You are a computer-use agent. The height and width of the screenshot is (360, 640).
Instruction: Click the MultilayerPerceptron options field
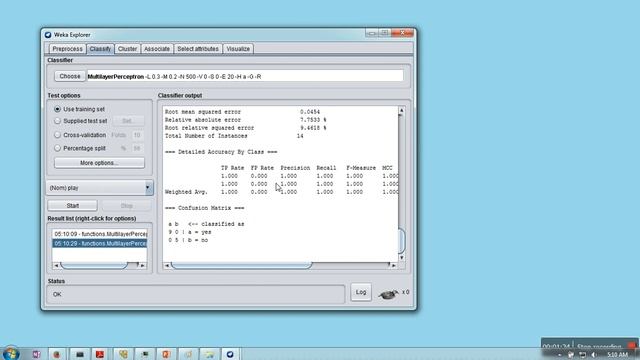tap(245, 76)
